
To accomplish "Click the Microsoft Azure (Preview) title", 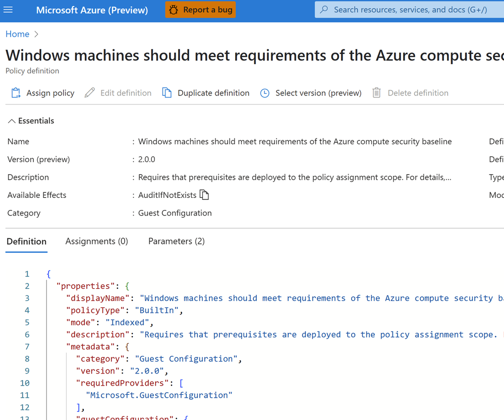I will [x=92, y=10].
